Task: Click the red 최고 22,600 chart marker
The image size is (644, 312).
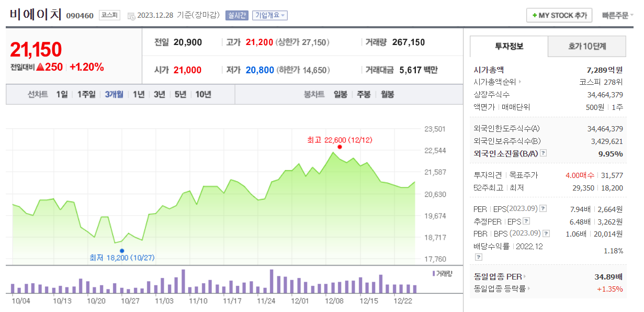Action: (x=340, y=147)
